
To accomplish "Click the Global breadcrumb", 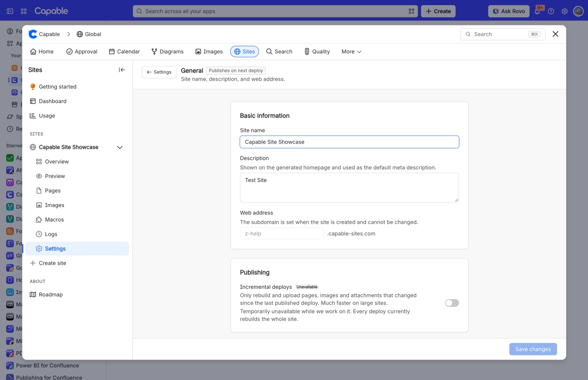I will coord(89,34).
